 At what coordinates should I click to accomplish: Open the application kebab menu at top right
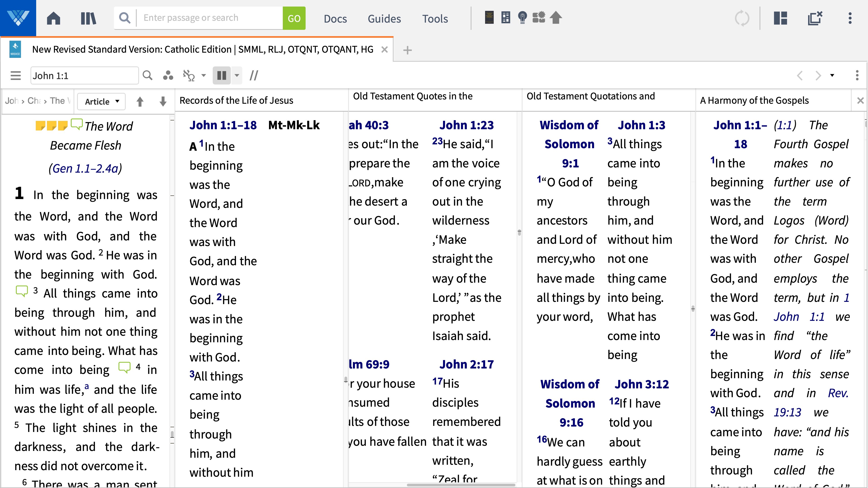click(x=850, y=18)
